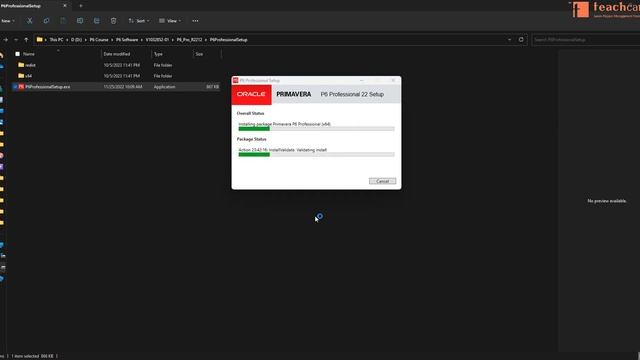Click the Refresh icon beside the address bar

(521, 40)
